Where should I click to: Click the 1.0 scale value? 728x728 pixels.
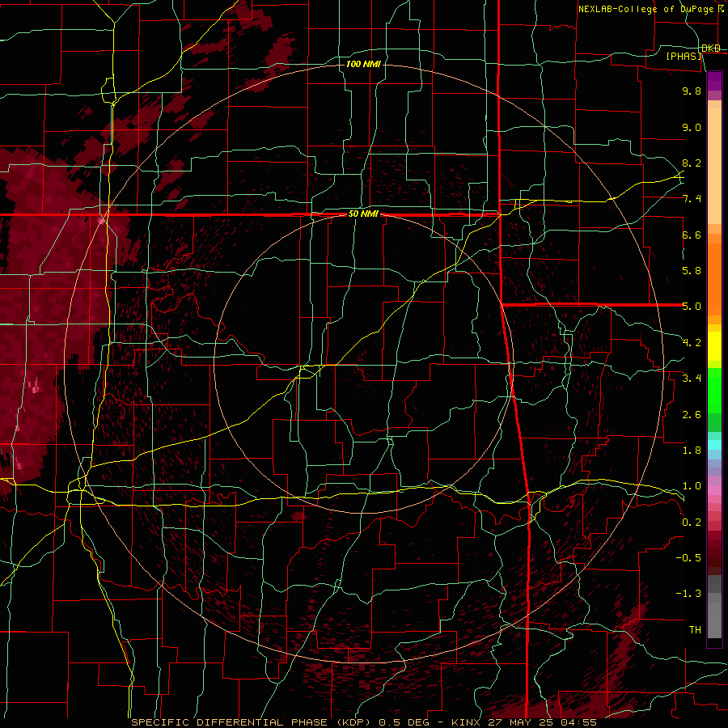[692, 486]
